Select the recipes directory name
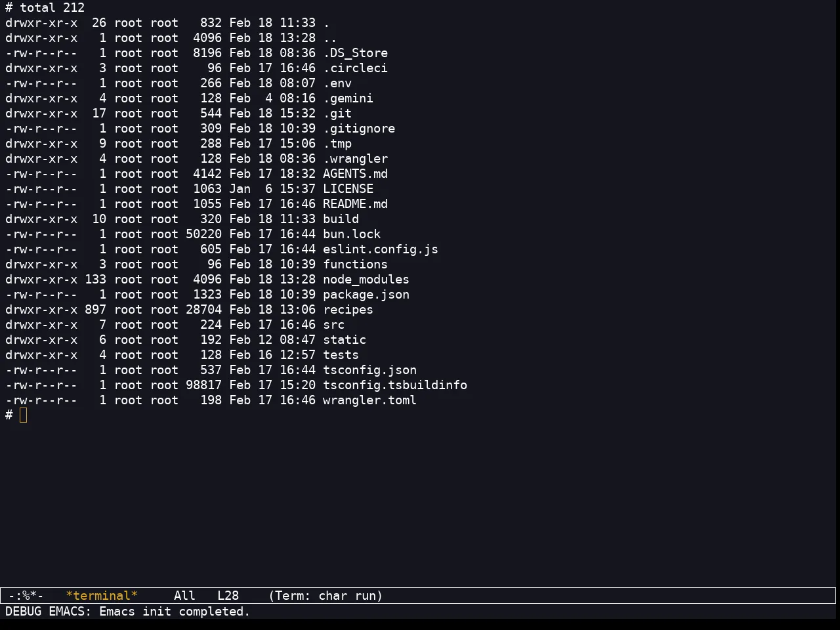Screen dimensions: 840x630 coord(348,310)
